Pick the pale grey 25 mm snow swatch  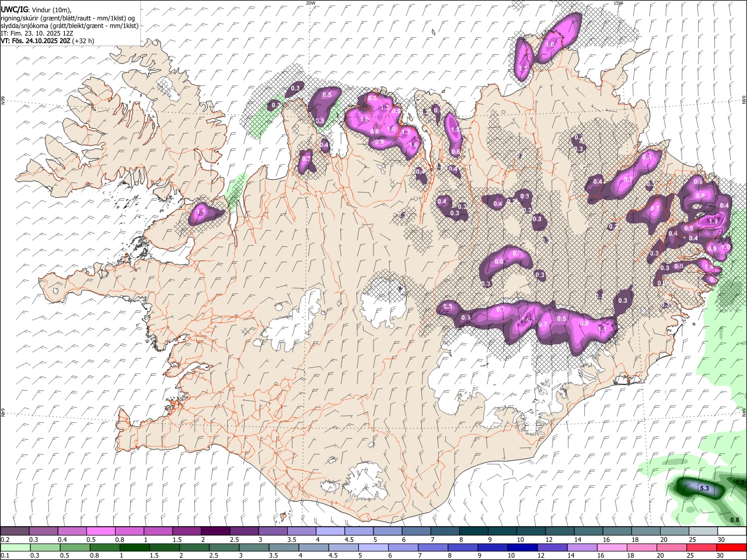pos(703,531)
